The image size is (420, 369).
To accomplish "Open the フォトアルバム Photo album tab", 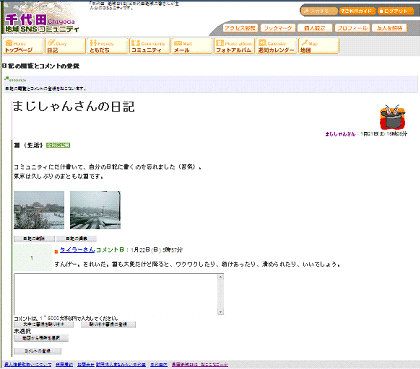I will [x=234, y=46].
